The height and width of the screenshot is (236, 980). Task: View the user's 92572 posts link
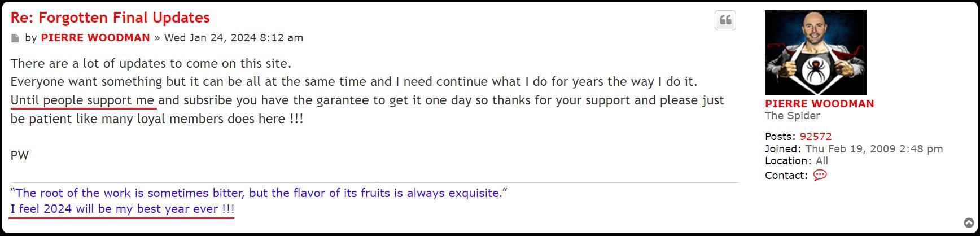(x=816, y=137)
